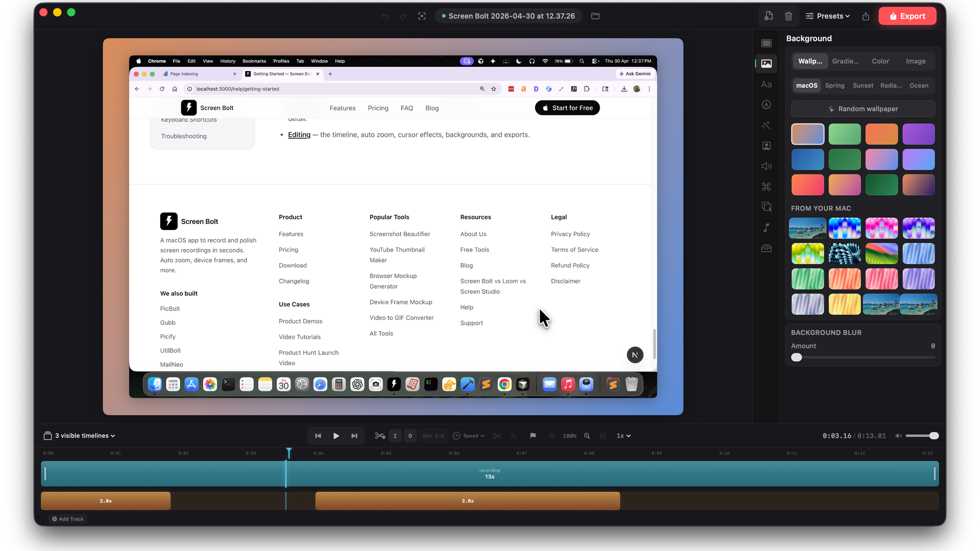
Task: Click the volume slider at timeline right
Action: point(922,436)
